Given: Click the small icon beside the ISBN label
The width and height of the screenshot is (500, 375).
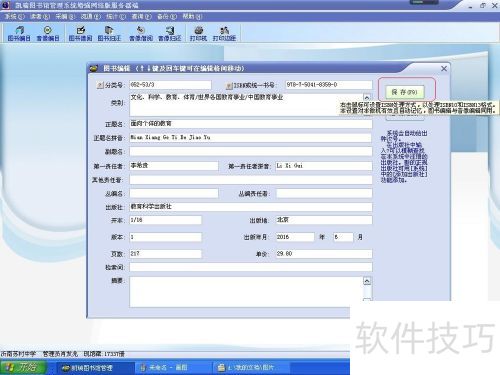Looking at the screenshot, I should click(x=229, y=86).
